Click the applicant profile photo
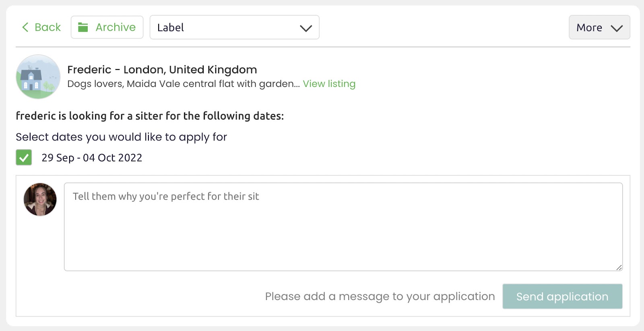This screenshot has height=331, width=644. pos(40,199)
